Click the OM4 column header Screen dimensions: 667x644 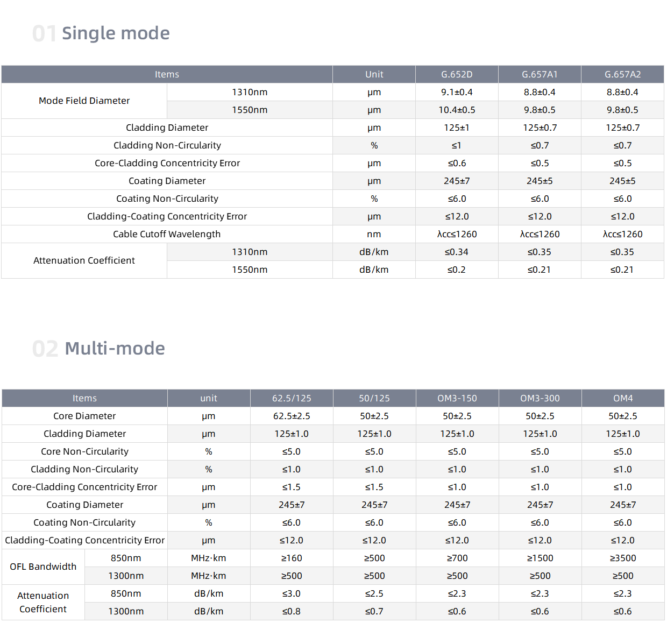623,398
